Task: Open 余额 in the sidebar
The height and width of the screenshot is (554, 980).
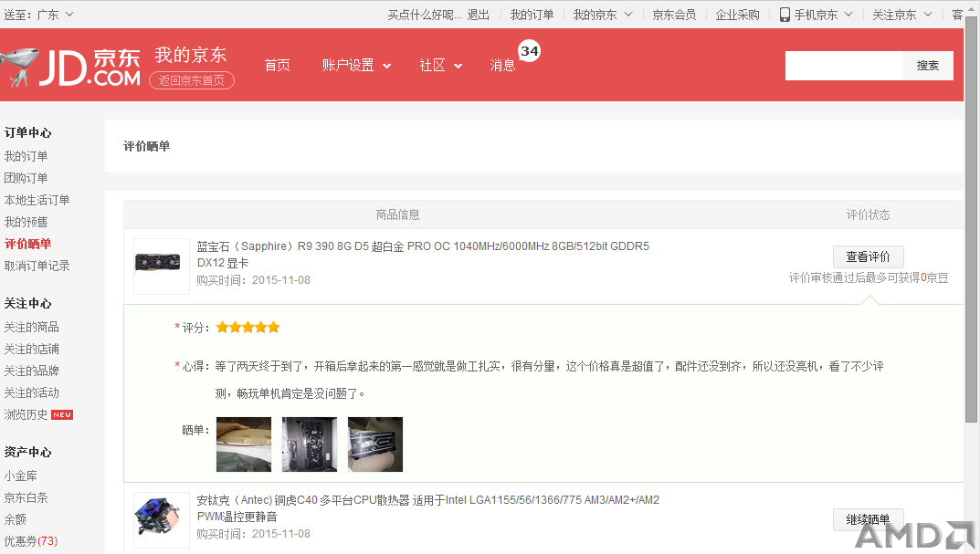Action: click(x=15, y=519)
